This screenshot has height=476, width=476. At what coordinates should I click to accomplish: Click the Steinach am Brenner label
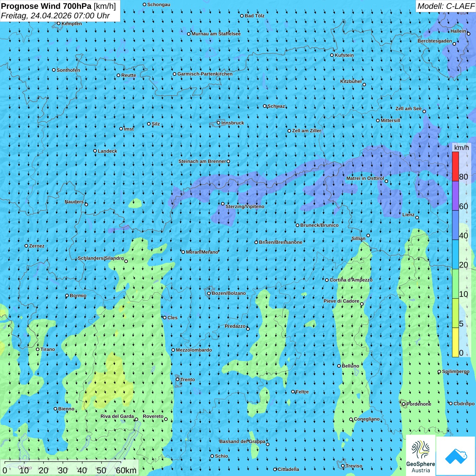pos(202,161)
